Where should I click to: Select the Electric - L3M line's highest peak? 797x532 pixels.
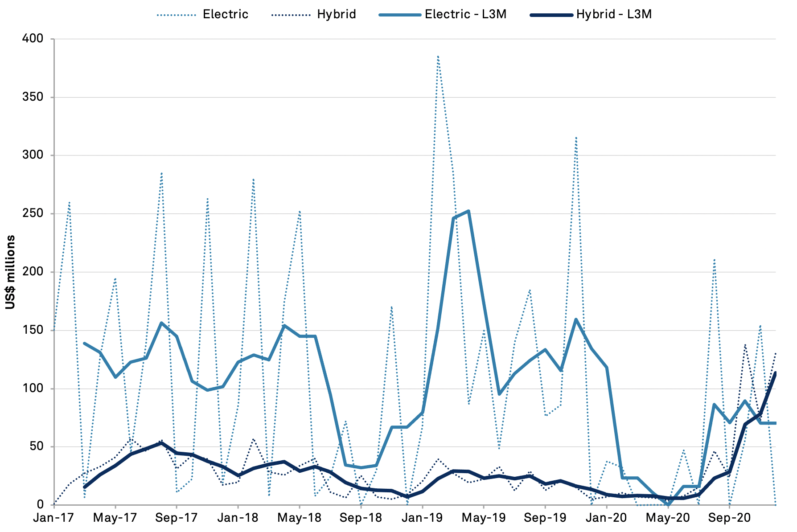[468, 211]
